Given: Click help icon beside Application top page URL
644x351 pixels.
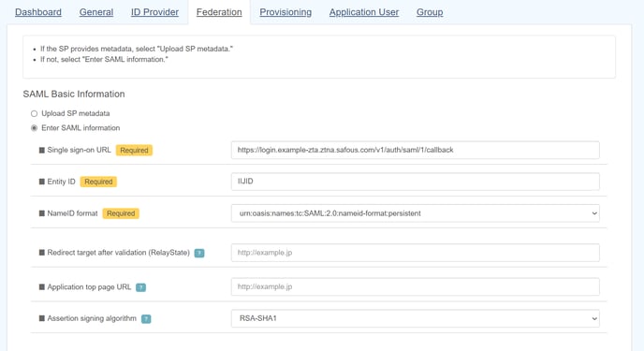Looking at the screenshot, I should tap(140, 287).
